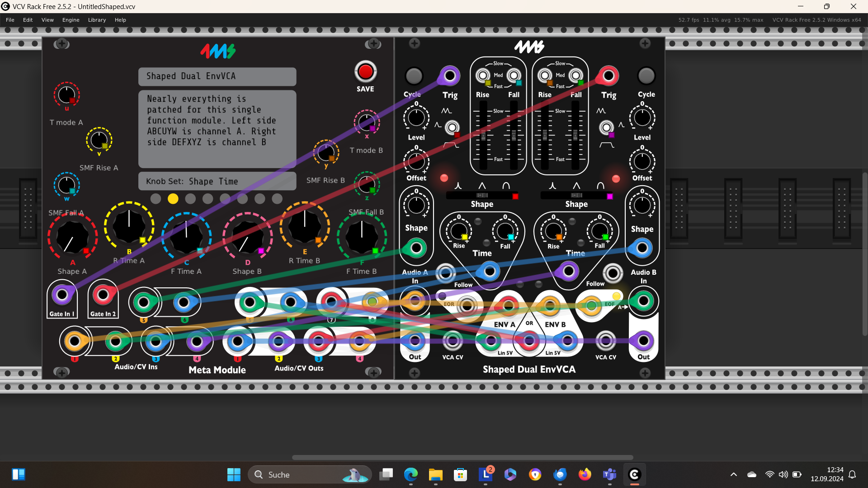Click the R Time A knob (B)
The width and height of the screenshot is (868, 488).
point(129,226)
